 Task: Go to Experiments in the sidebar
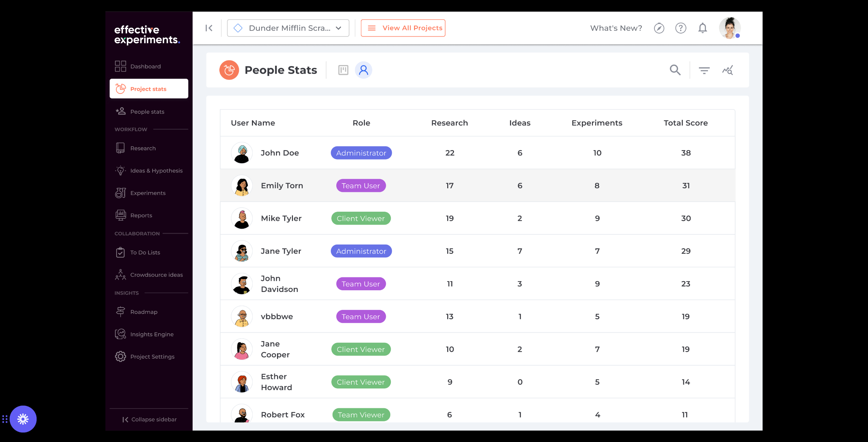(x=148, y=193)
